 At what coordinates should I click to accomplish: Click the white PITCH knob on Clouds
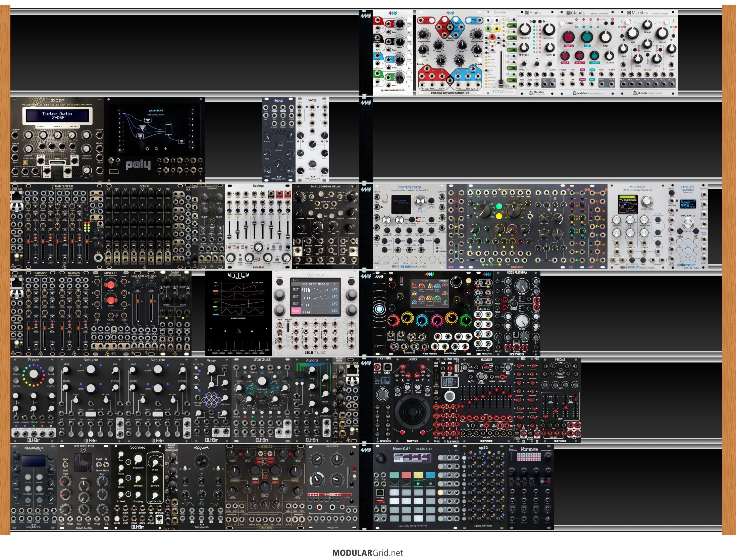(606, 37)
